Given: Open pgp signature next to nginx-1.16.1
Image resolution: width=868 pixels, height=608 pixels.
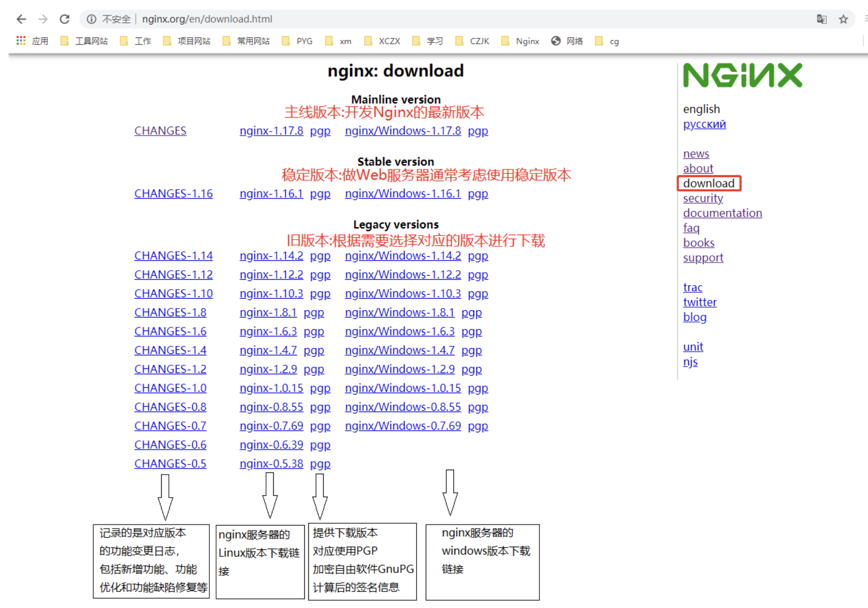Looking at the screenshot, I should click(320, 194).
